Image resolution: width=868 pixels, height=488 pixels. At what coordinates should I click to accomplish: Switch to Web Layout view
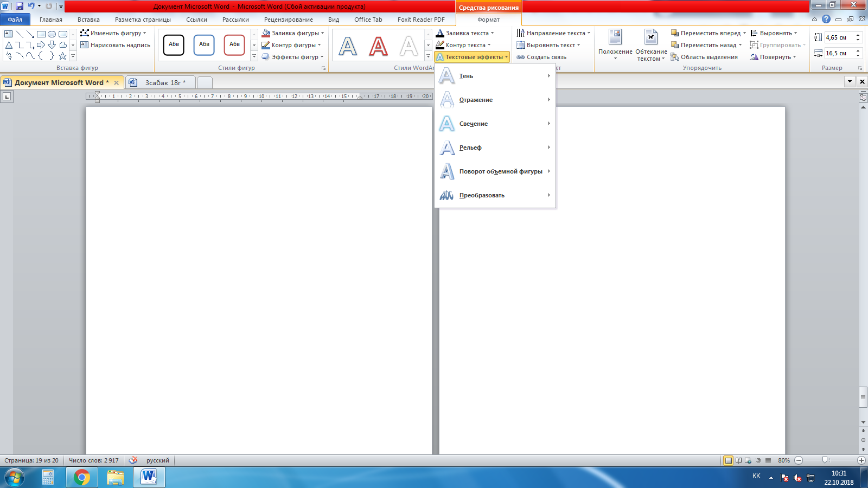748,460
